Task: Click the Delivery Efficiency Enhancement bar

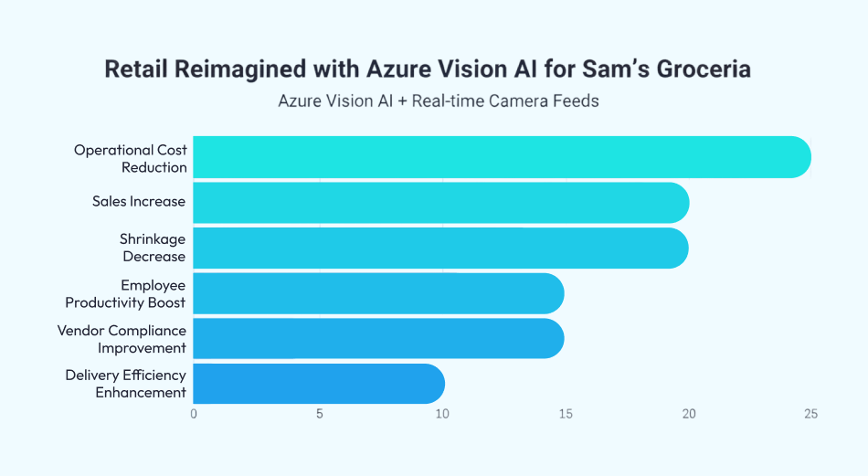Action: pyautogui.click(x=318, y=384)
